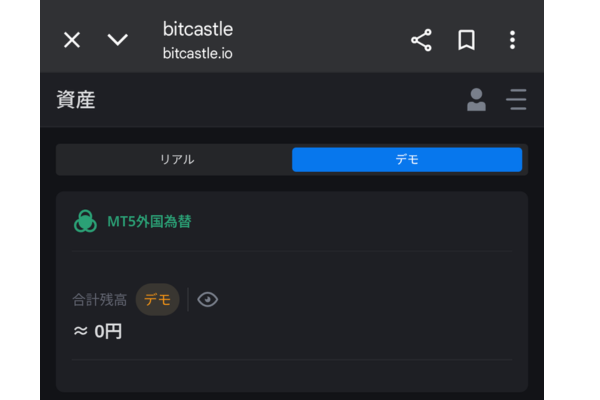Click the 資産 page heading

[x=76, y=100]
